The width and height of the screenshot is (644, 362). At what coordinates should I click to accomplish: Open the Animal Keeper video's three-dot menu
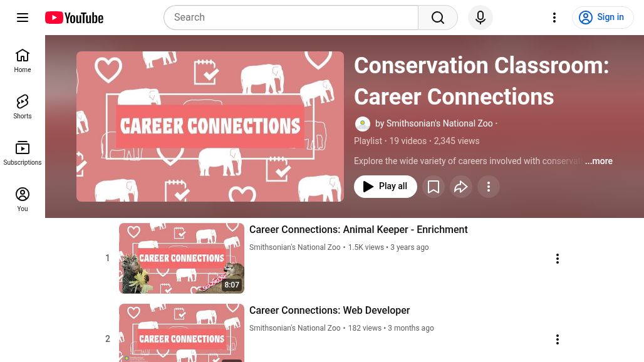pos(558,258)
